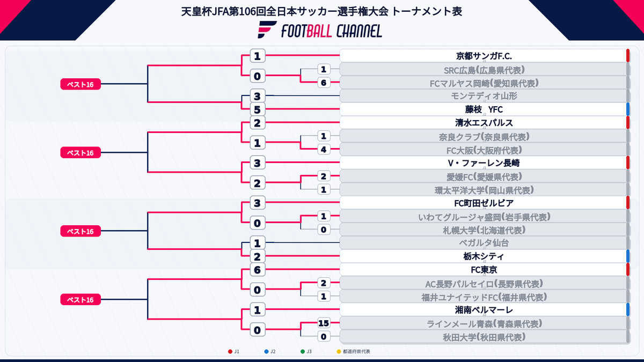This screenshot has width=644, height=362.
Task: Click the FC町田ゼルビア team row
Action: pos(485,203)
